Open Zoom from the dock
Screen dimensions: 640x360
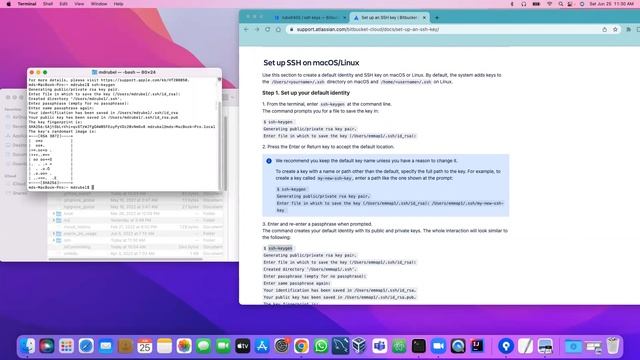point(438,346)
